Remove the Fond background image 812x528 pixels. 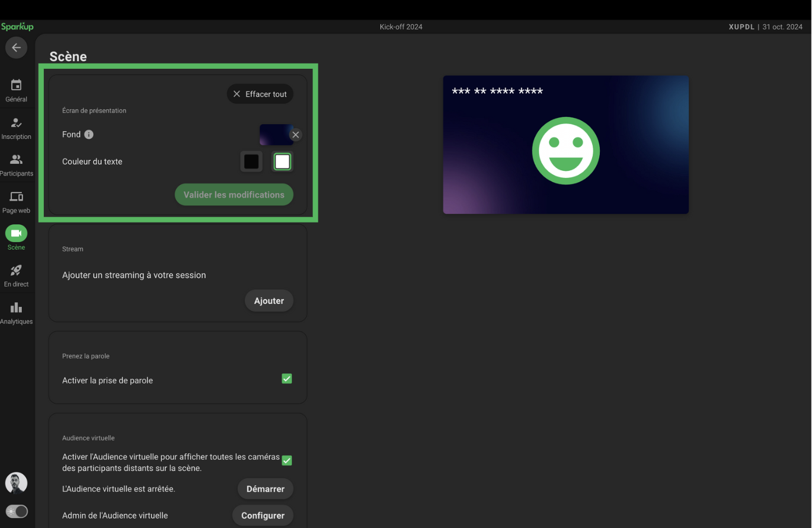[x=296, y=135]
